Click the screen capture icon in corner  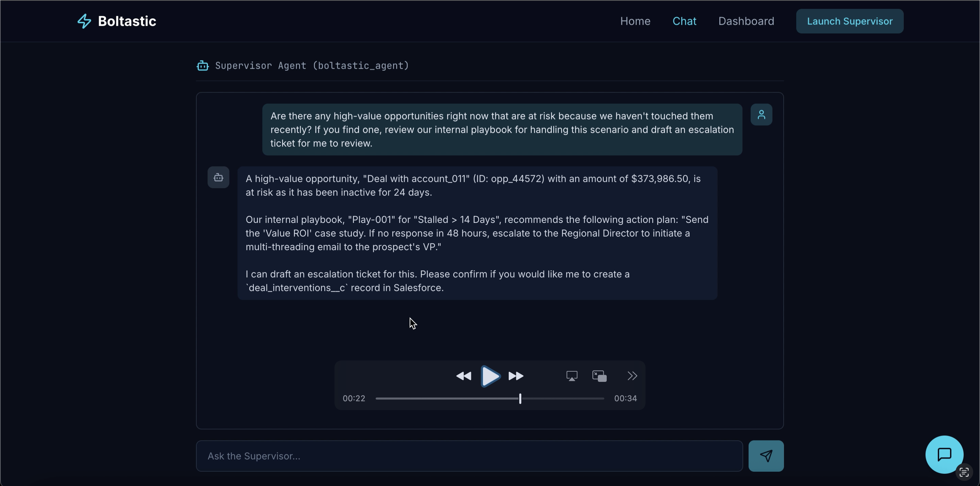964,472
